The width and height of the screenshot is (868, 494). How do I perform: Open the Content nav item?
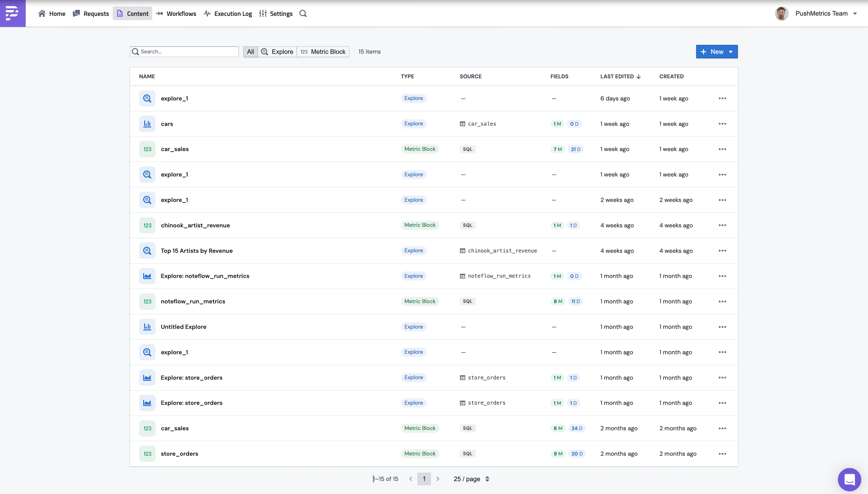tap(132, 14)
